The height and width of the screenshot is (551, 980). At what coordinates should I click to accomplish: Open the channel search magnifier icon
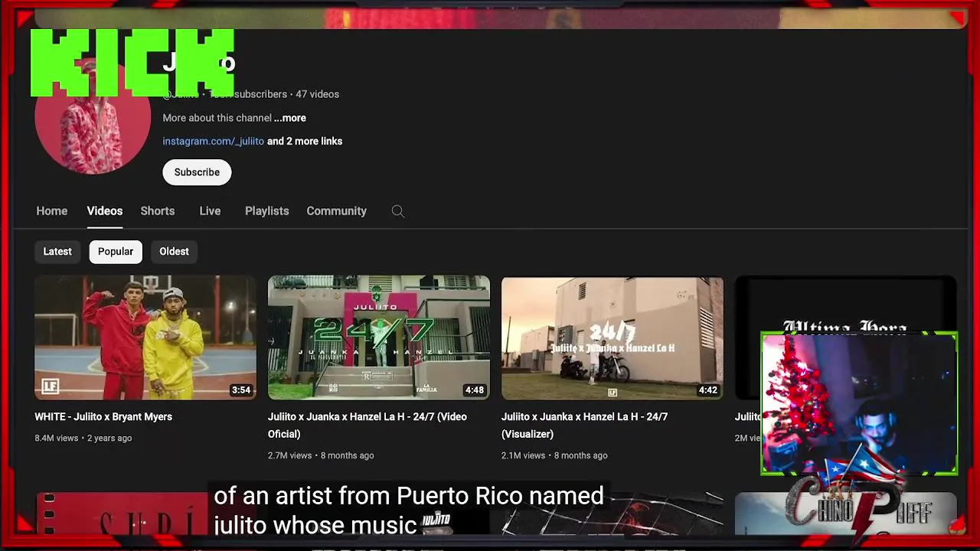click(x=397, y=211)
